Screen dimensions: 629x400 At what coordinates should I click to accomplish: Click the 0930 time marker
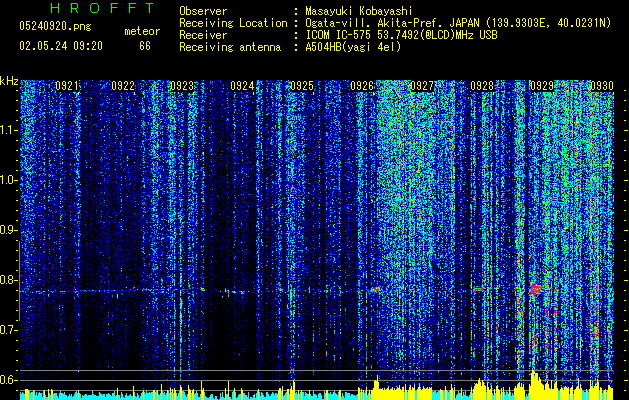(x=602, y=86)
